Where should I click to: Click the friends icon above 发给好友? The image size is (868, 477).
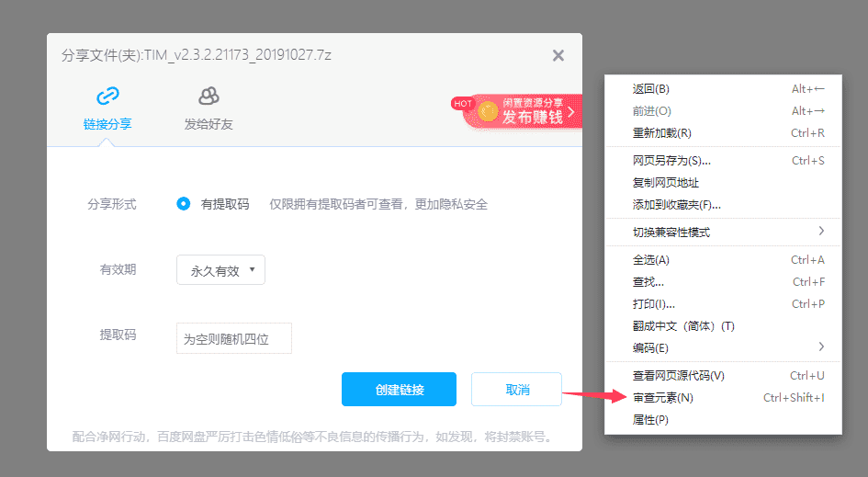point(209,96)
